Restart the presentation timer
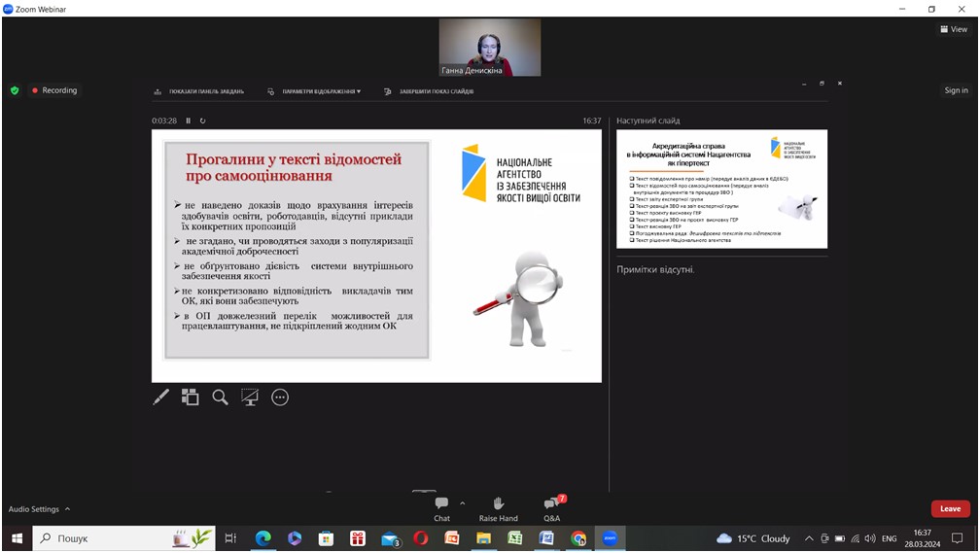 pyautogui.click(x=202, y=121)
